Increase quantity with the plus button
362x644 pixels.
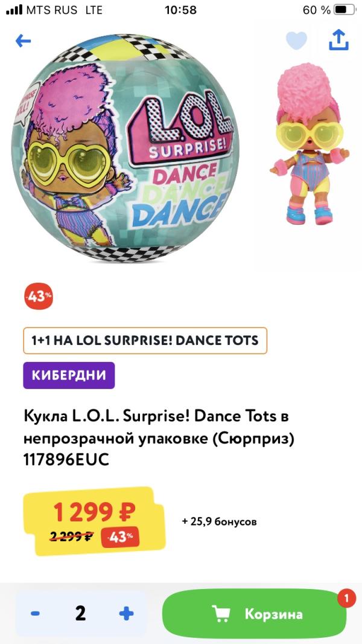126,614
